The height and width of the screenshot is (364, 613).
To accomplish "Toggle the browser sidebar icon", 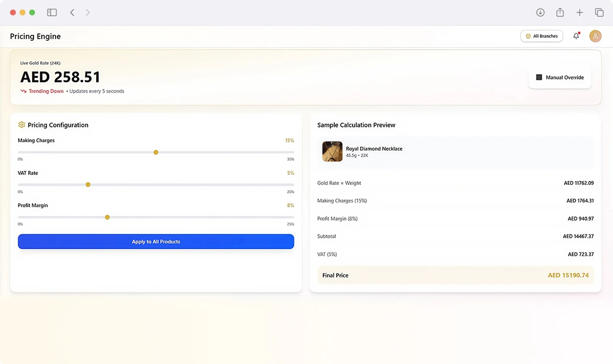I will click(x=52, y=12).
